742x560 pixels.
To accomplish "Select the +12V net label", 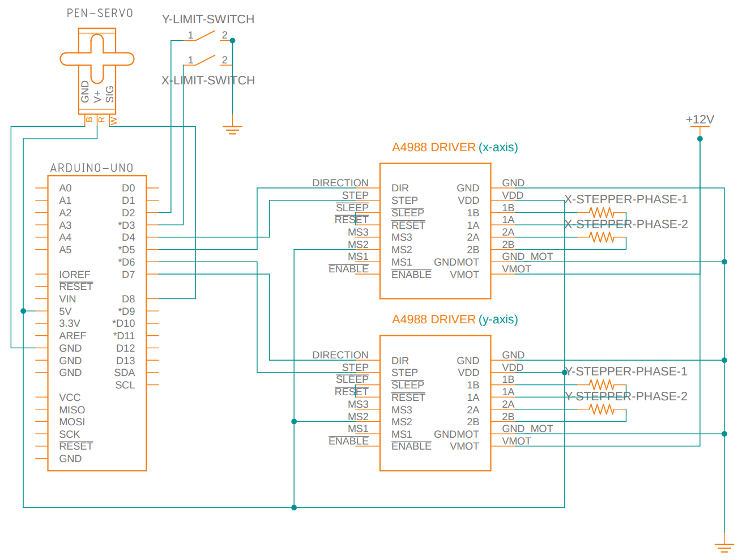I will (x=700, y=119).
